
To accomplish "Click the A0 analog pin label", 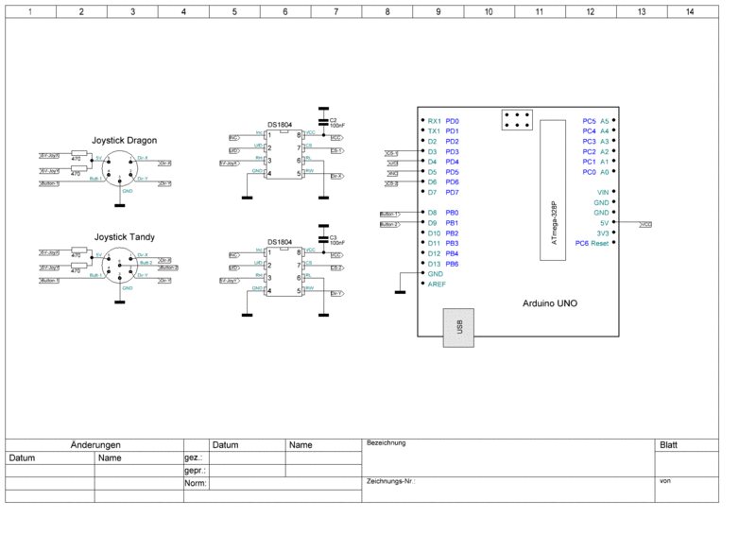I will (x=604, y=172).
